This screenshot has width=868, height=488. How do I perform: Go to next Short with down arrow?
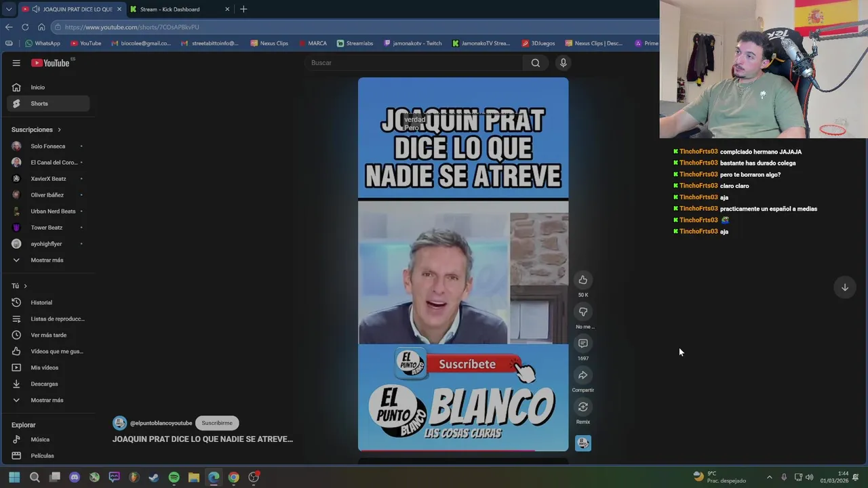[x=845, y=287]
